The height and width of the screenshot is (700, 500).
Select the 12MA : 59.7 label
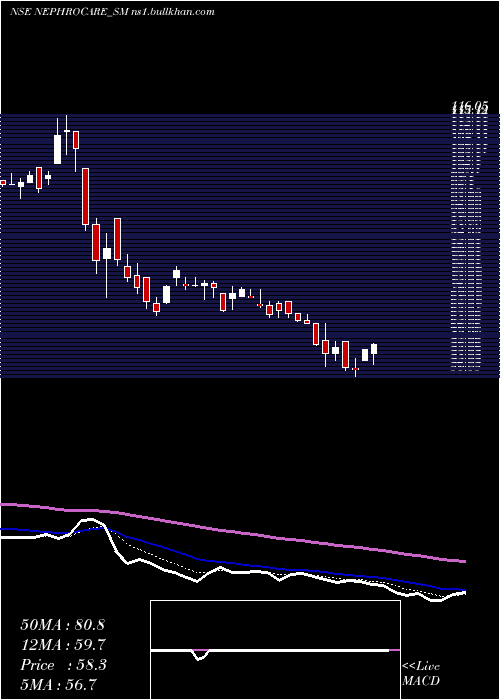click(62, 645)
